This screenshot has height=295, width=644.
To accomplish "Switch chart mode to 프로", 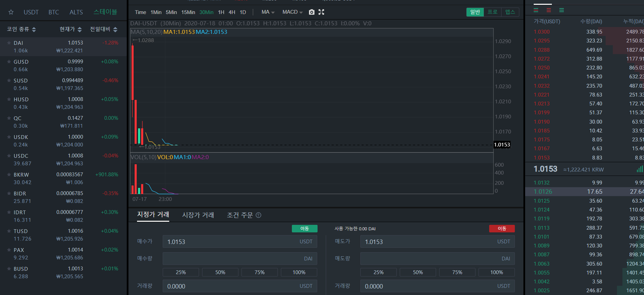I will pos(493,12).
